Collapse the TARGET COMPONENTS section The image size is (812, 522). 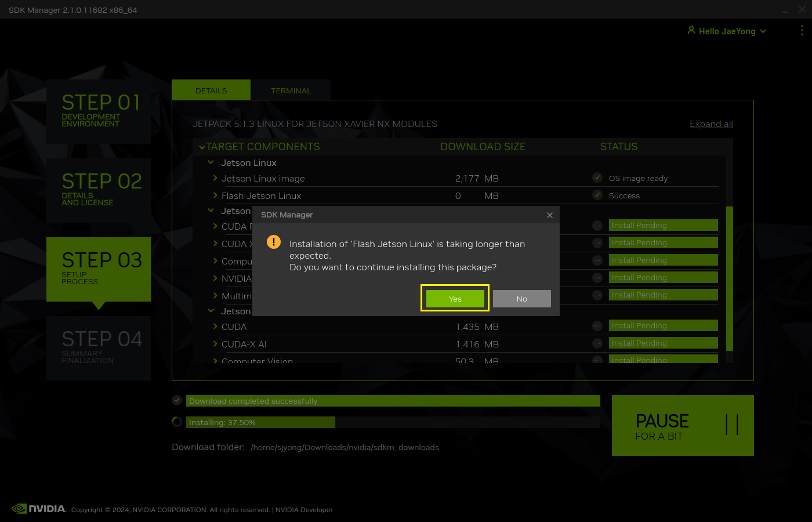click(202, 147)
